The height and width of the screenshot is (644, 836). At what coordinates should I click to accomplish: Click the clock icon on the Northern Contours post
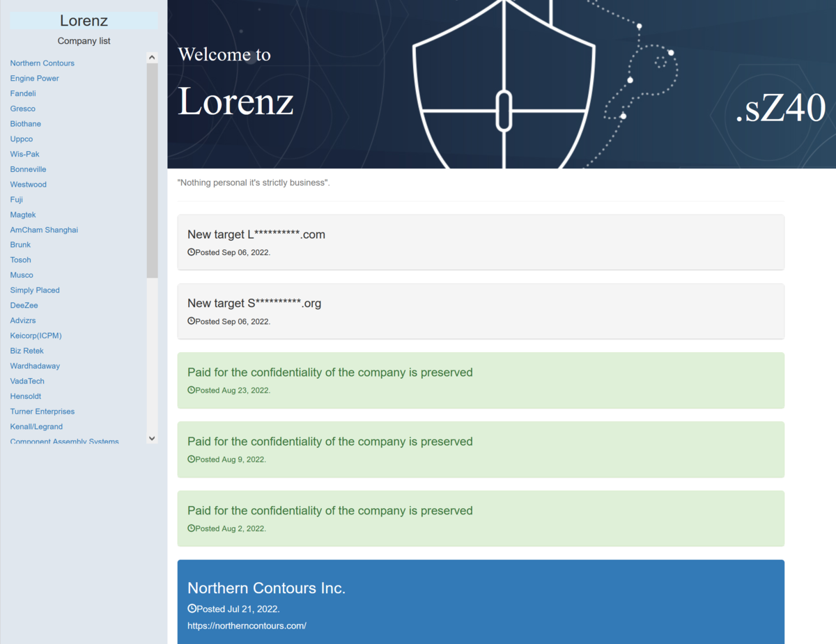[192, 608]
